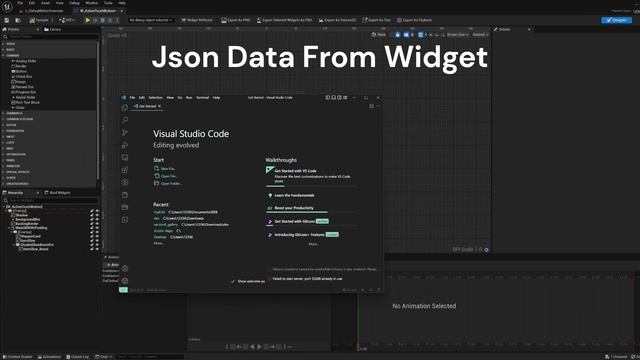The height and width of the screenshot is (360, 640).
Task: Expand the PRIMITIVE palette category
Action: coord(3,166)
